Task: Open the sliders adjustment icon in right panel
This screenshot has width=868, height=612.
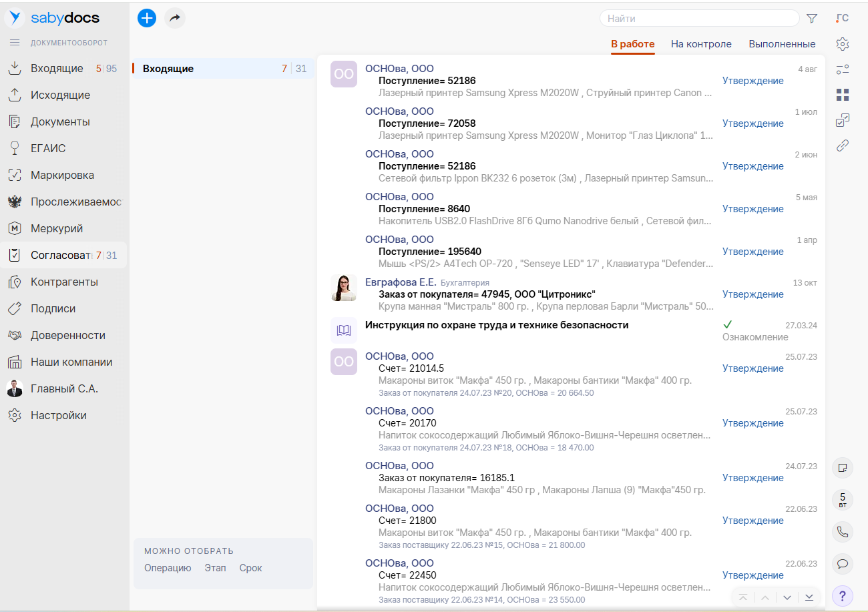Action: 843,69
